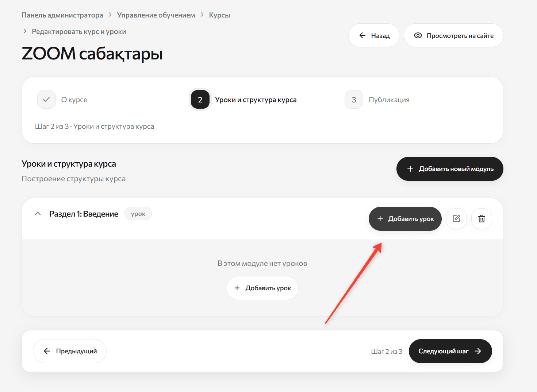
Task: Click the Предыдущий button
Action: click(70, 351)
